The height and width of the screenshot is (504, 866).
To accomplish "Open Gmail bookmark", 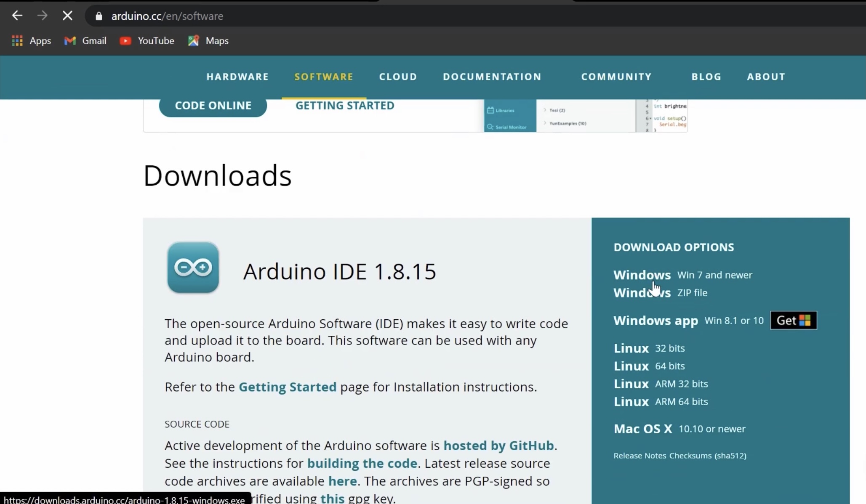I will coord(85,41).
